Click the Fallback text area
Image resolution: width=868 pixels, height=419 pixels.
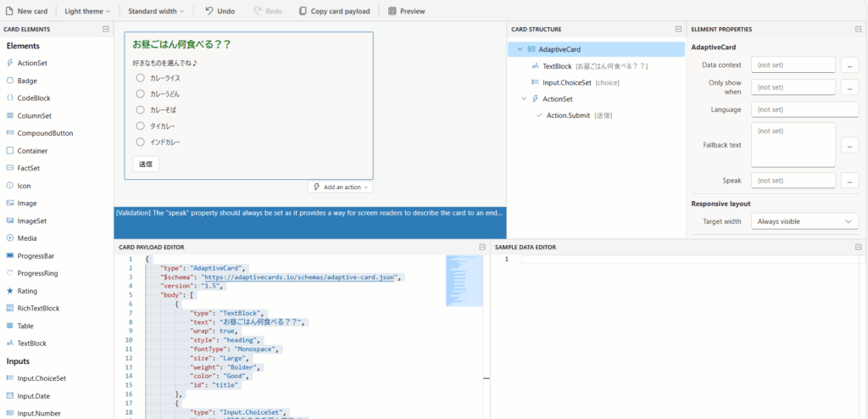coord(793,145)
